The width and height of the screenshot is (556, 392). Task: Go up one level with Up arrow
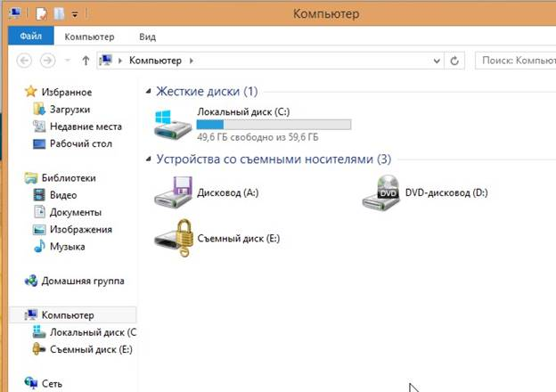point(86,61)
